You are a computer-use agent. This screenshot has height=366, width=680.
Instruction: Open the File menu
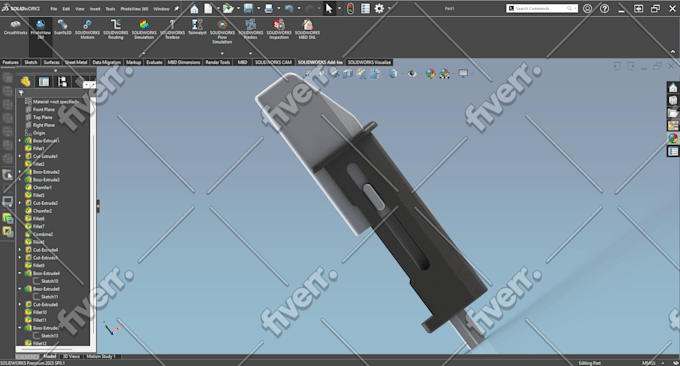[x=53, y=9]
